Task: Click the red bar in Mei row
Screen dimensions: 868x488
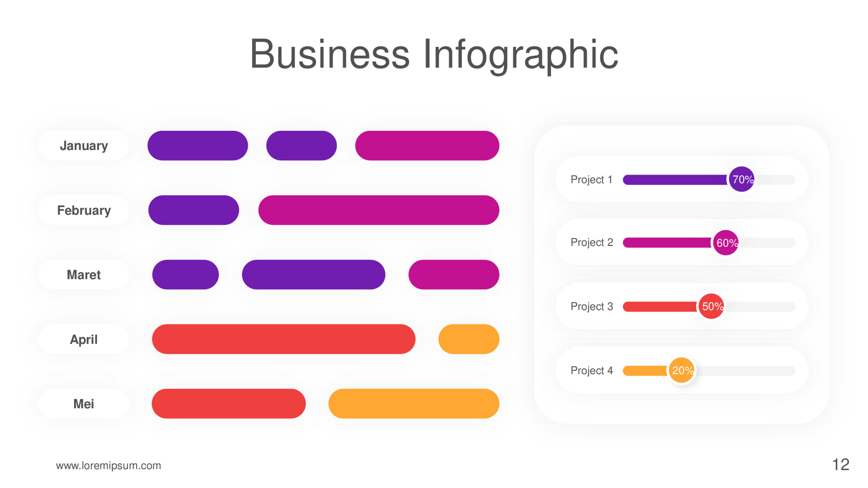Action: 229,404
